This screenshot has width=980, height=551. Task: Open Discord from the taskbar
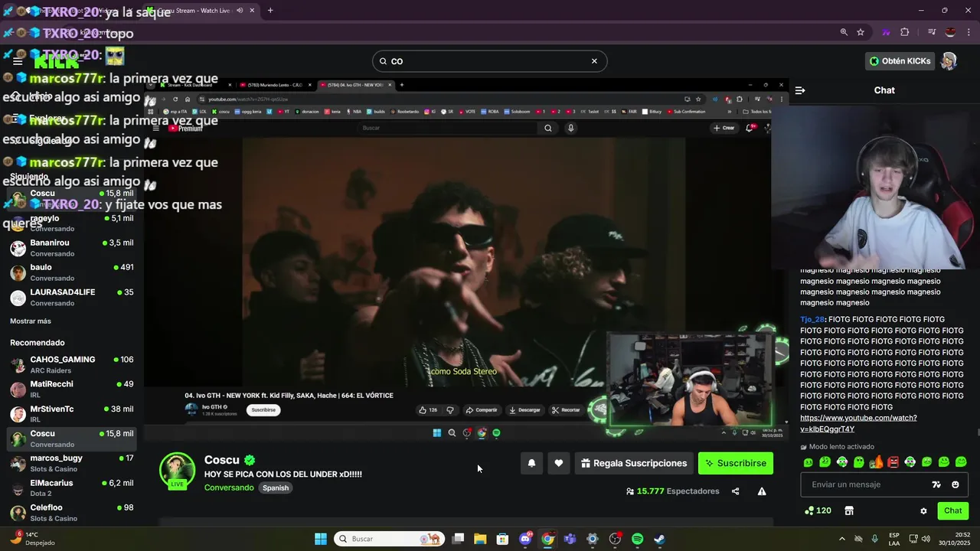point(525,539)
